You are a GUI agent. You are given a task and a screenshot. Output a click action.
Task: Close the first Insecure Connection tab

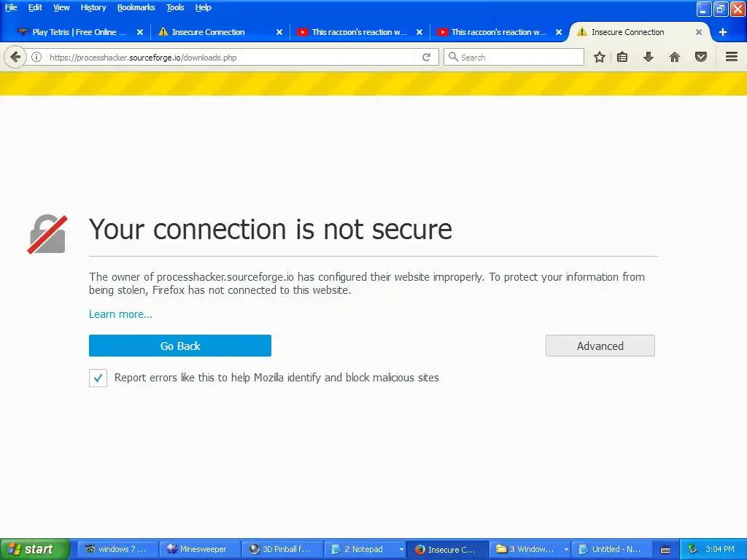point(279,32)
